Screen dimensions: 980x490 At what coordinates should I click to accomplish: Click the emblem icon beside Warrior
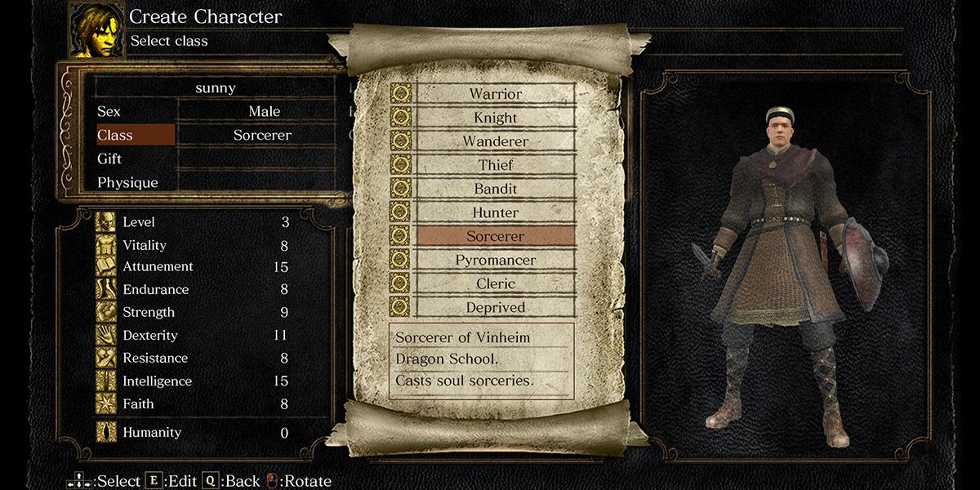click(x=400, y=94)
